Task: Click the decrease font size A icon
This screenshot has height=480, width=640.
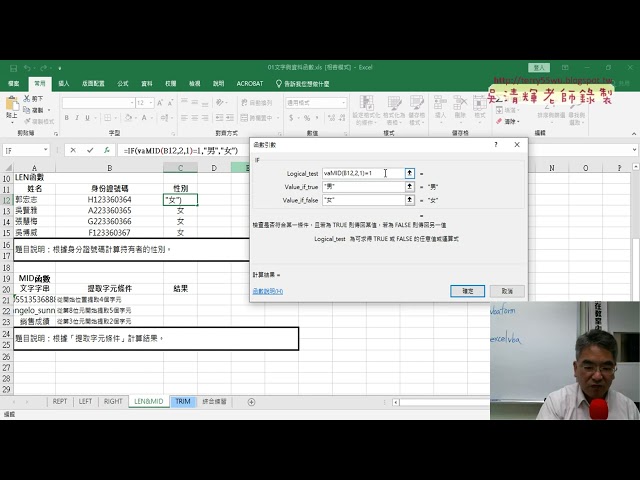Action: click(x=170, y=103)
